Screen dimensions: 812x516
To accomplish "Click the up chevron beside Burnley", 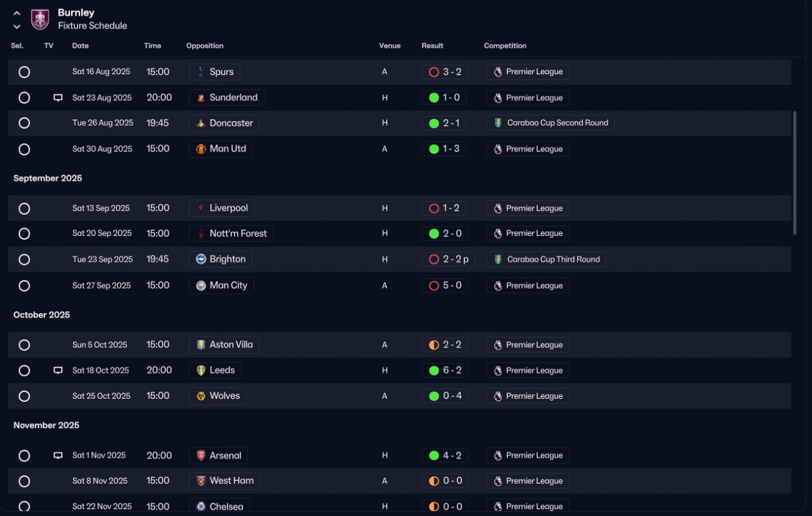I will pyautogui.click(x=17, y=13).
